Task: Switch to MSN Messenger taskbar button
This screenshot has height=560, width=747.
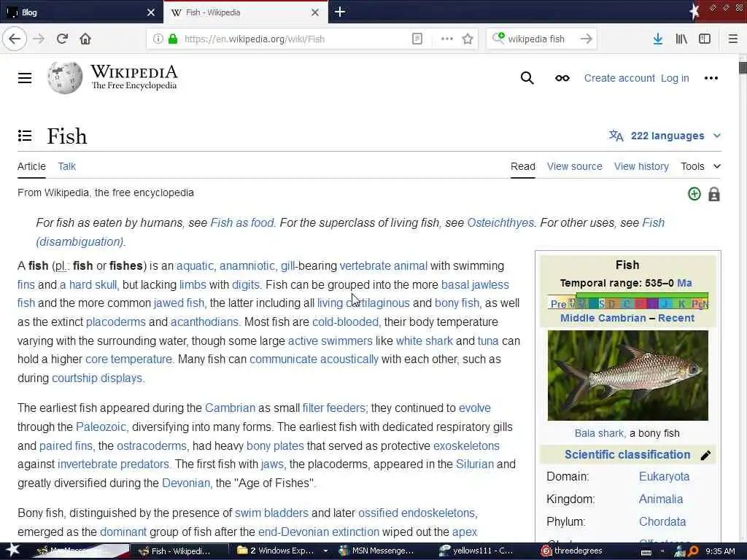Action: point(379,551)
